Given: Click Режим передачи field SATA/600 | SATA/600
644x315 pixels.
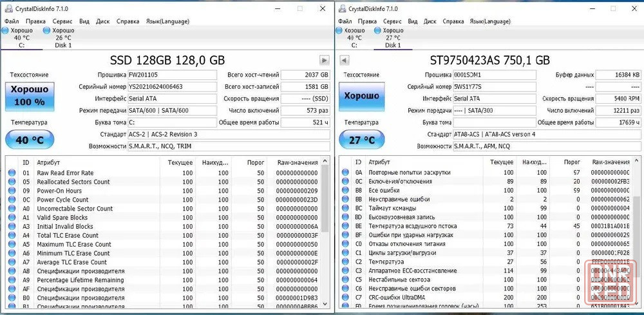Looking at the screenshot, I should coord(172,111).
